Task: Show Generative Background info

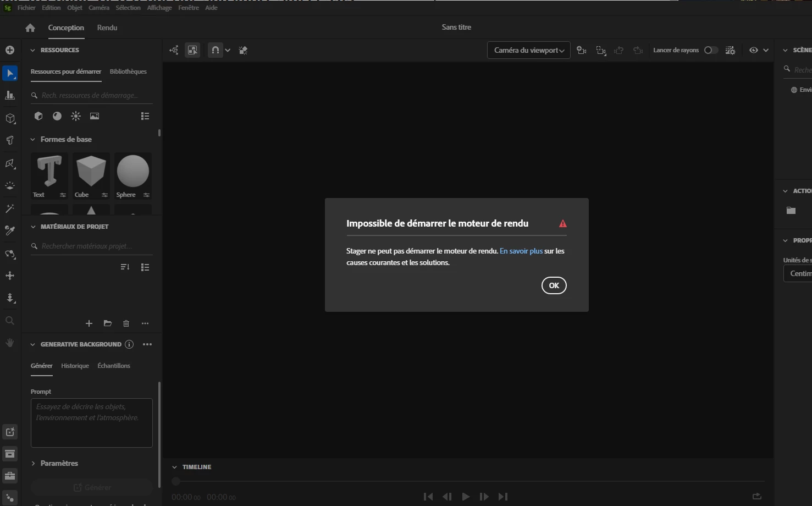Action: click(x=129, y=344)
